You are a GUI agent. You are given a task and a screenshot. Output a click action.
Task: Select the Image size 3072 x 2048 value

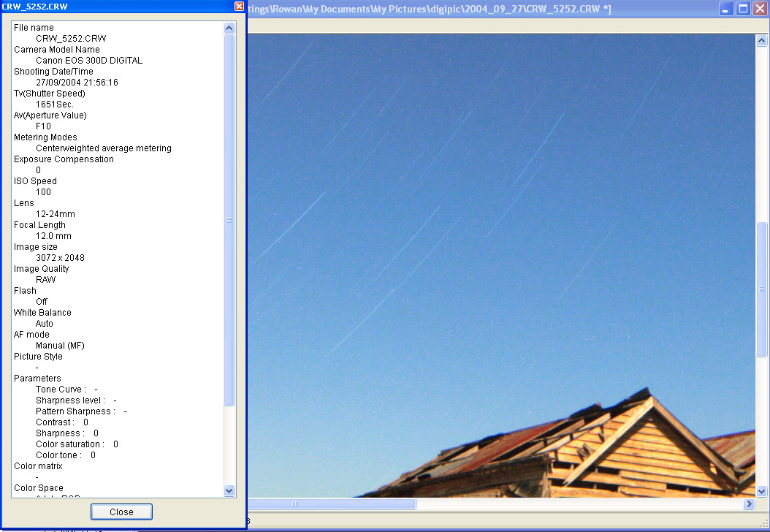[60, 258]
